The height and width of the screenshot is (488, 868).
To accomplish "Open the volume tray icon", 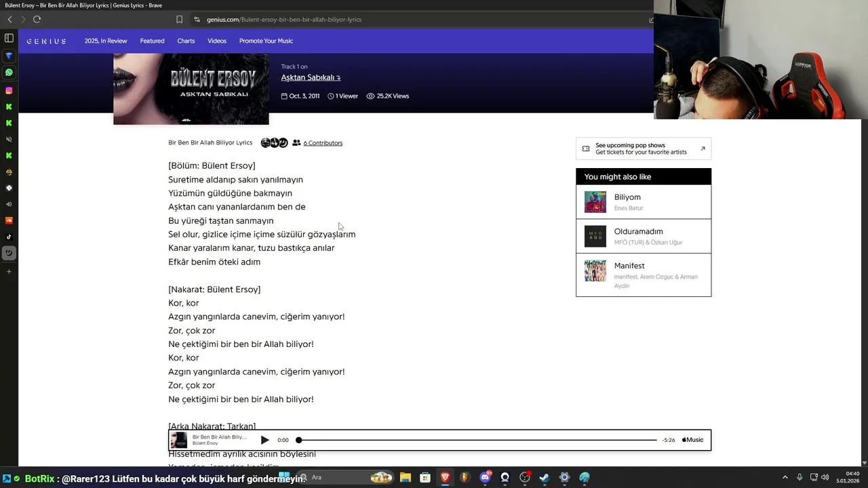I will pos(825,477).
